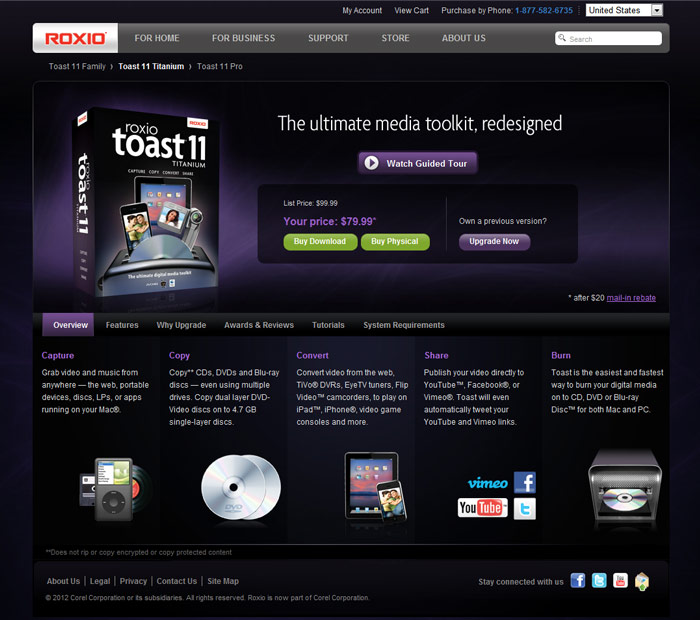700x620 pixels.
Task: Click the Burn heading
Action: pyautogui.click(x=561, y=355)
